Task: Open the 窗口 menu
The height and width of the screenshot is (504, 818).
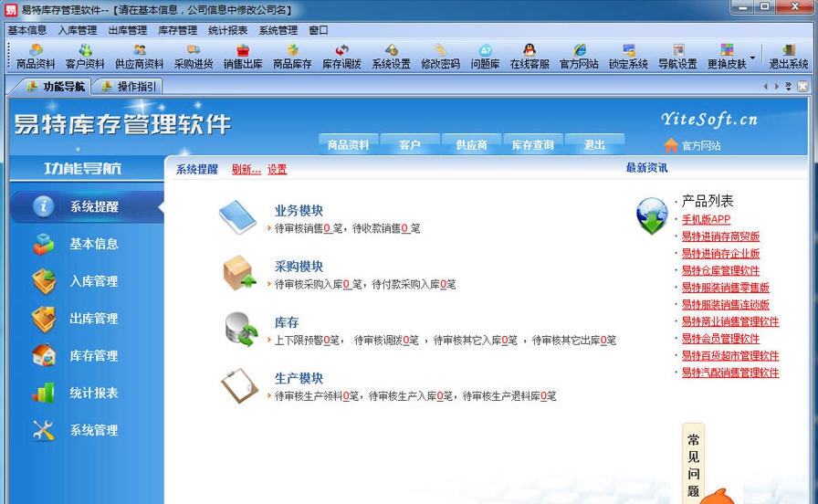Action: (319, 30)
